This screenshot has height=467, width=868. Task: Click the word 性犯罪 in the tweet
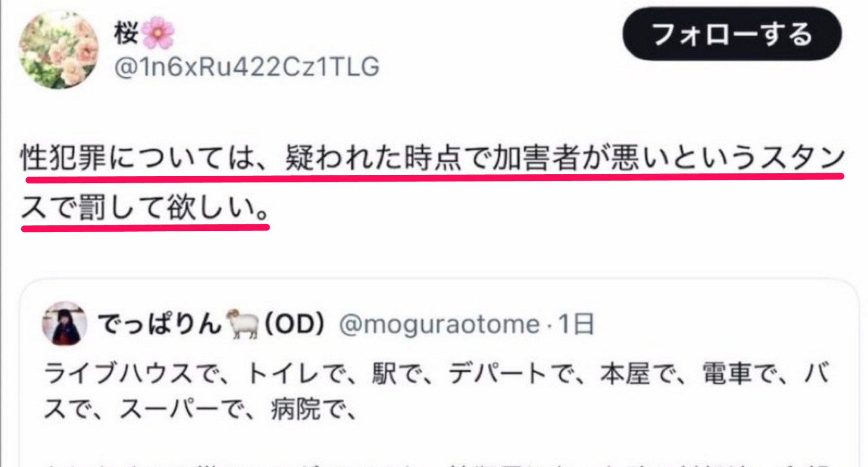(x=63, y=158)
